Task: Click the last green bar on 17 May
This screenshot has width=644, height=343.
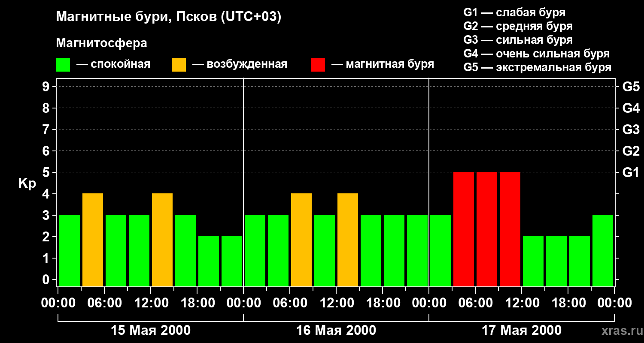Action: click(x=603, y=250)
